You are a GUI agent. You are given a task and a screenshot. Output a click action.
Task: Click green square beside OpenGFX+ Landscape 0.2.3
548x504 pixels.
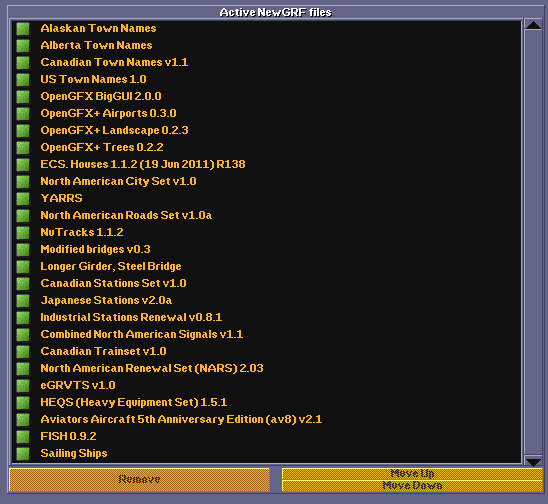point(23,131)
